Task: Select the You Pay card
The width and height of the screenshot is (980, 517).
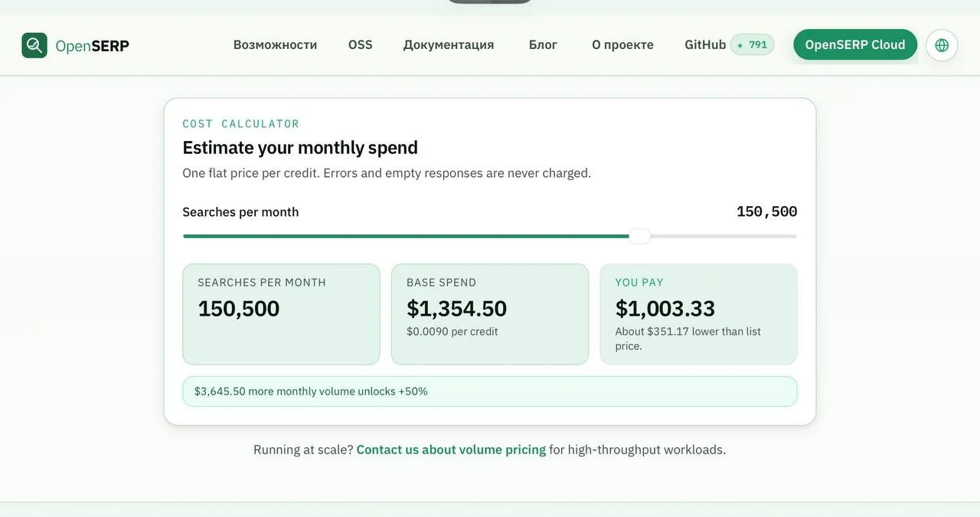Action: pyautogui.click(x=698, y=314)
